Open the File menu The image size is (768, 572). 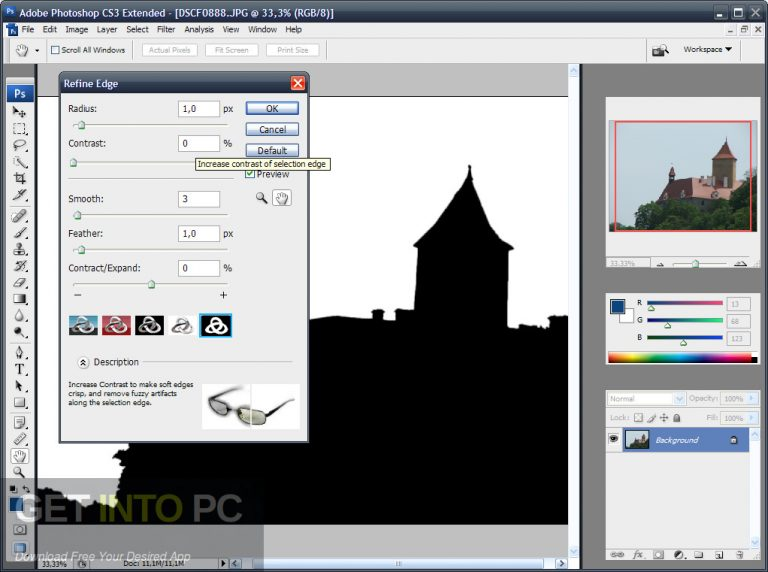[28, 29]
